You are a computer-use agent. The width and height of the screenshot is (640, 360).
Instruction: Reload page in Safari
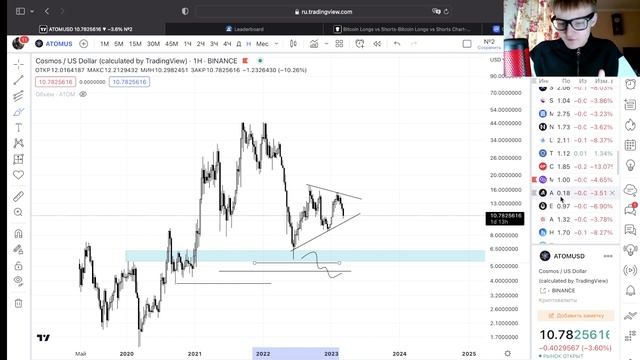pyautogui.click(x=446, y=12)
